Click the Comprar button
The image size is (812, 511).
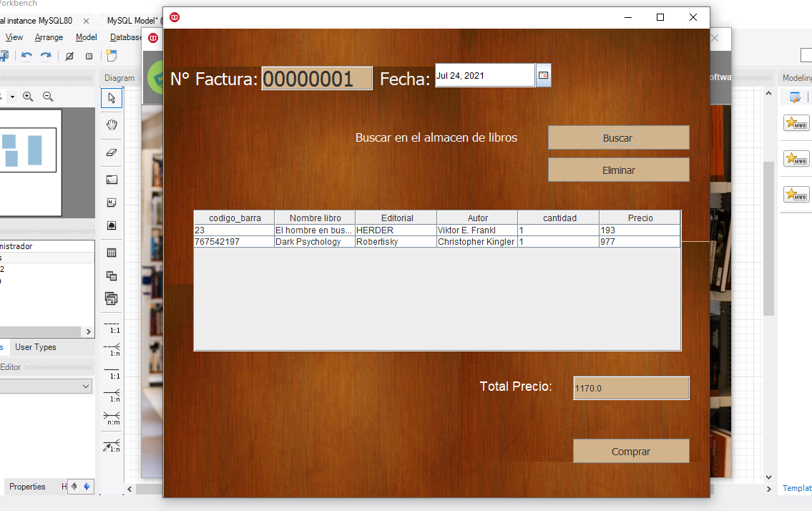pos(631,452)
